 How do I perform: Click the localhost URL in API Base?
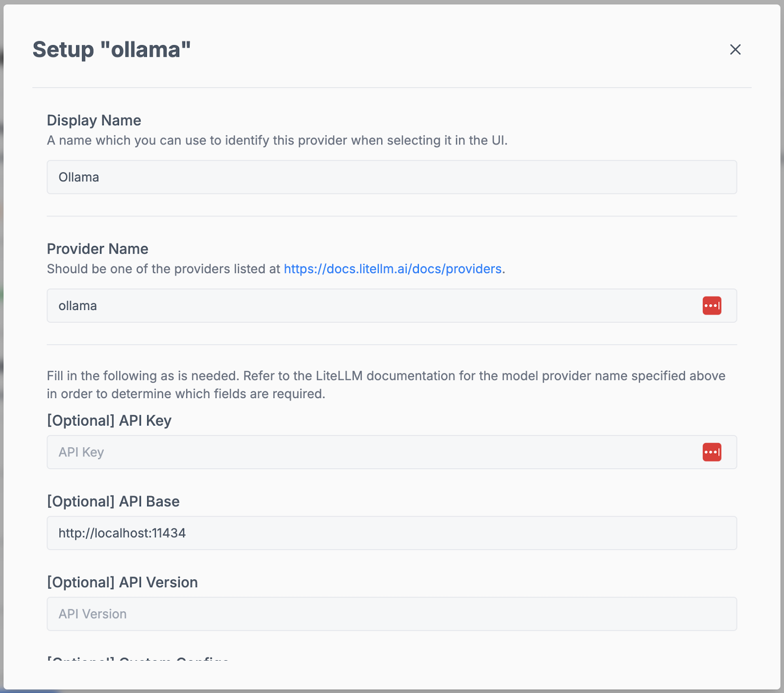click(122, 533)
